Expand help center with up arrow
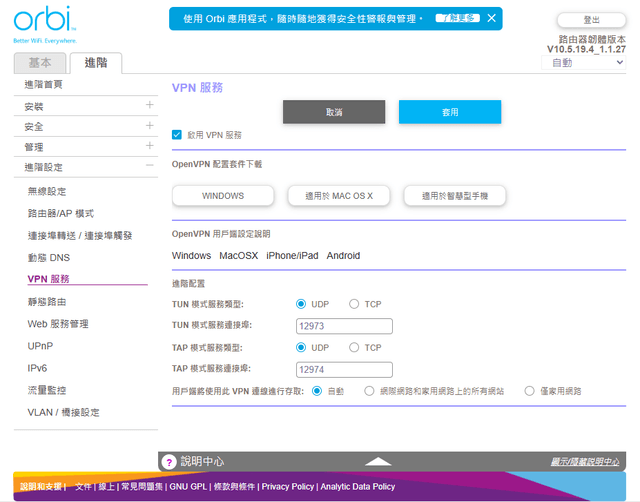 point(378,462)
